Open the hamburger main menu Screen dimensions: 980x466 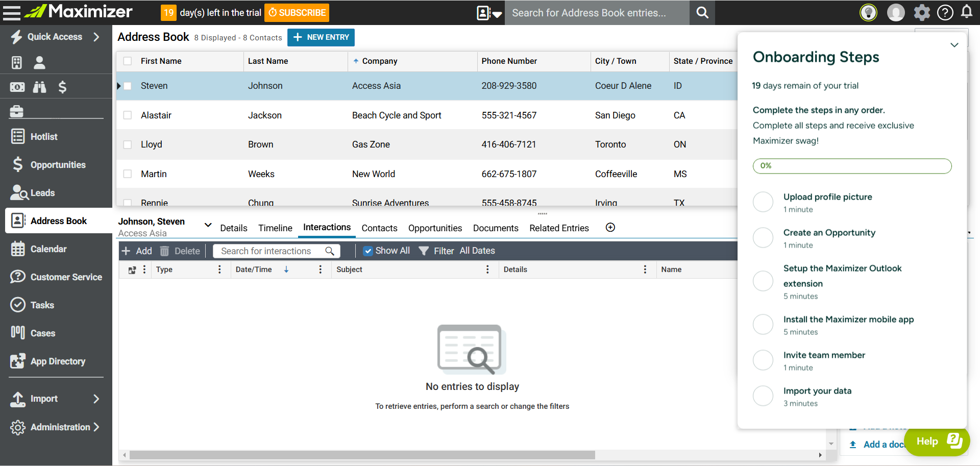click(11, 12)
